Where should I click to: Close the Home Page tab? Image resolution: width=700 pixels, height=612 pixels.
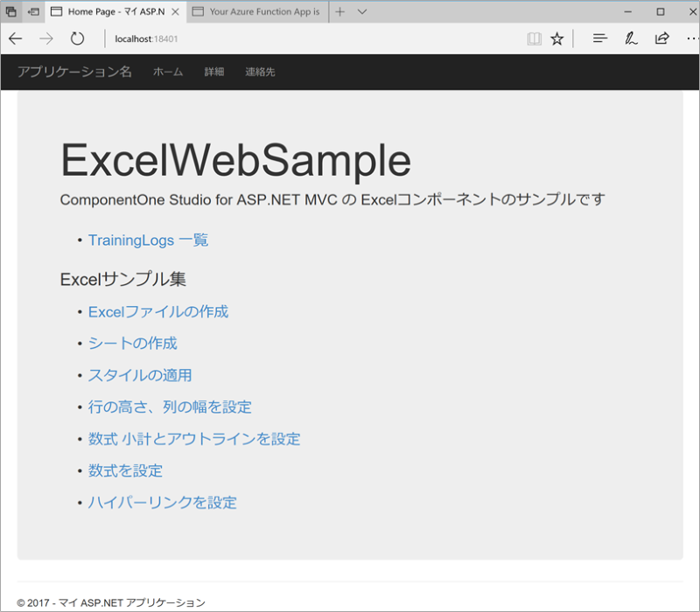tap(176, 11)
